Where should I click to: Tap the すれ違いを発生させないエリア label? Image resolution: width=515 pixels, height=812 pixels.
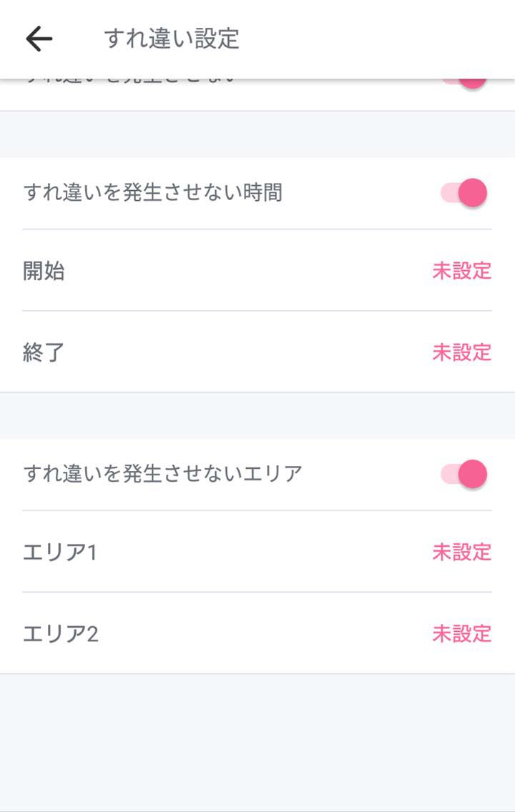[162, 474]
